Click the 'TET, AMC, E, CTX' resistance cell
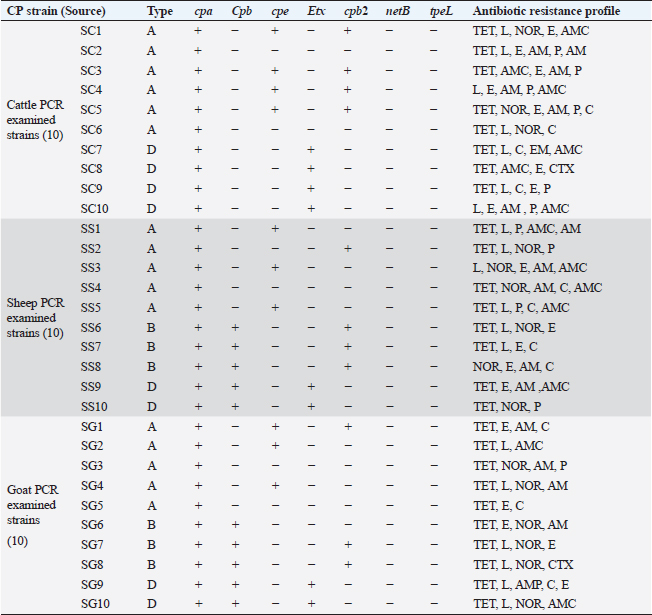The height and width of the screenshot is (615, 652). tap(523, 169)
